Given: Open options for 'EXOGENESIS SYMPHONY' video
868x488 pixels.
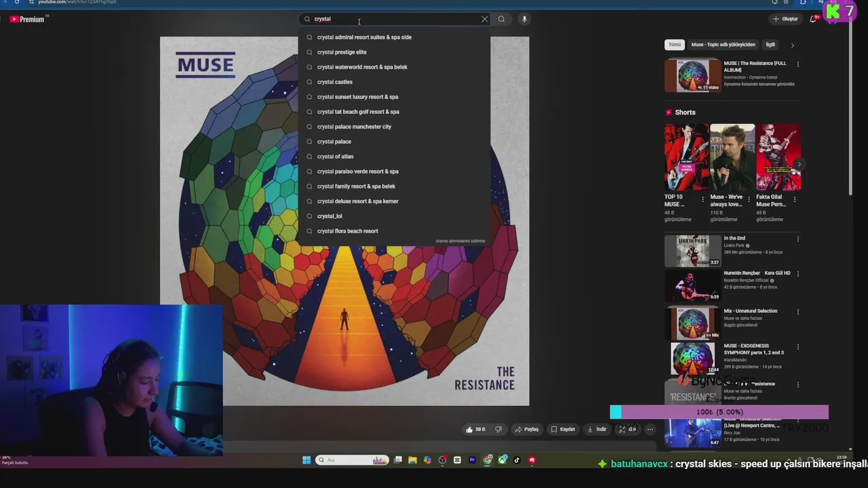Looking at the screenshot, I should coord(797,347).
